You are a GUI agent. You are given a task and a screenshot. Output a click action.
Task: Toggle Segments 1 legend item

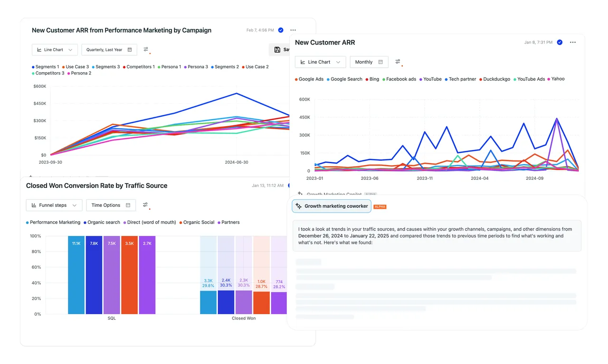pos(46,67)
